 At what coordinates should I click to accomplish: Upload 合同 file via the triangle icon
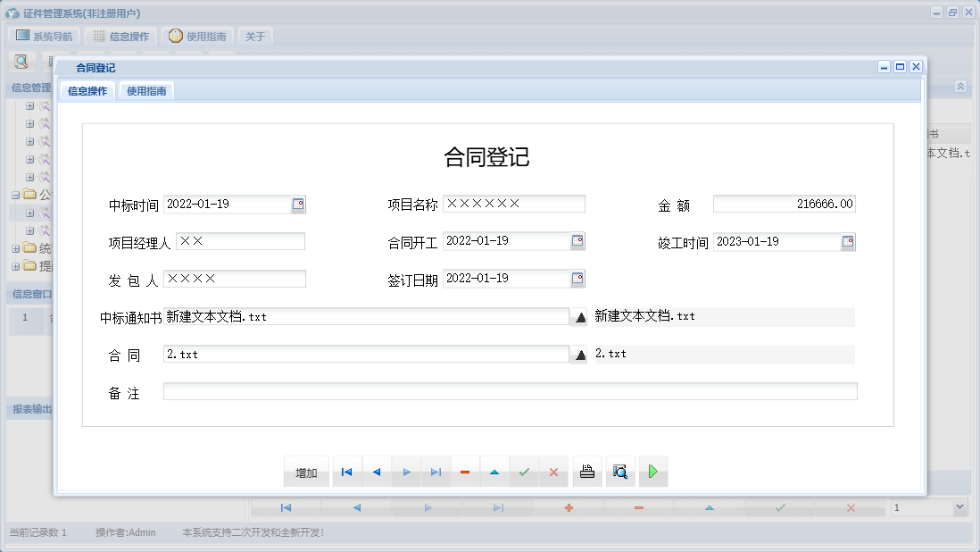coord(578,354)
